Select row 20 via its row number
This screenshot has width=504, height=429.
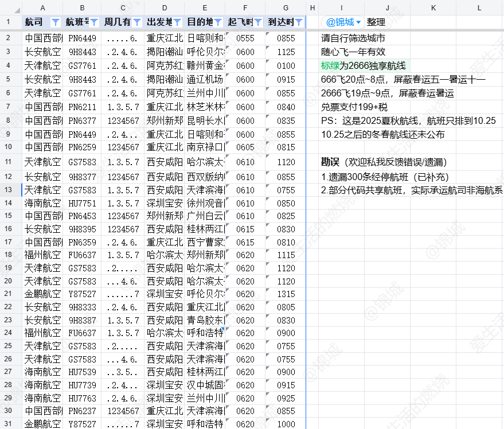pyautogui.click(x=8, y=281)
